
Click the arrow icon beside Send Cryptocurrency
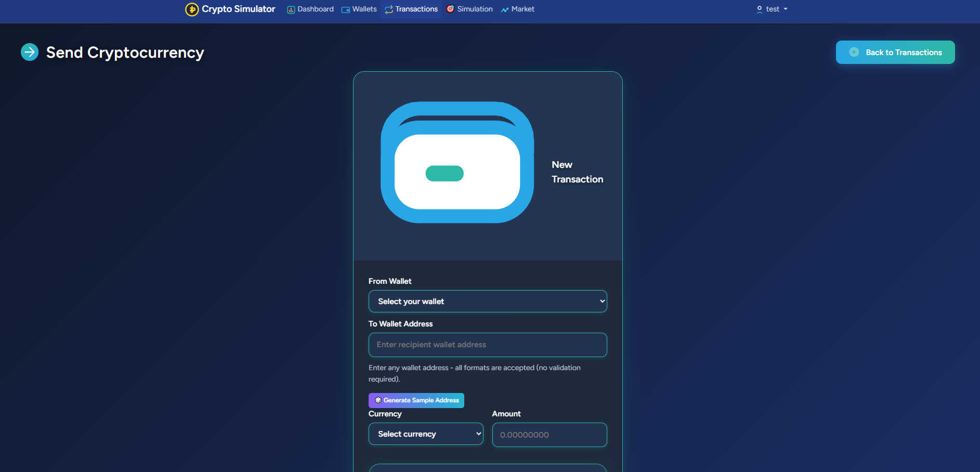coord(30,52)
